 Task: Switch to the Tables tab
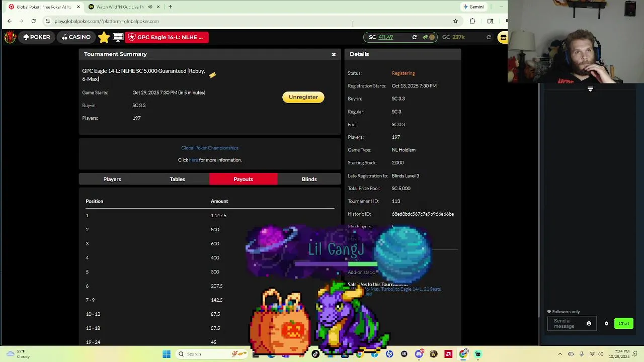(177, 179)
